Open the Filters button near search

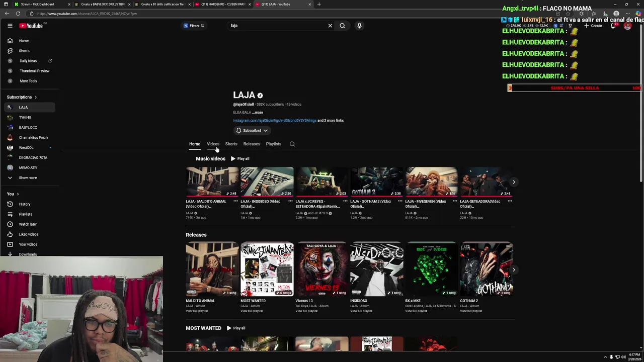coord(194,26)
